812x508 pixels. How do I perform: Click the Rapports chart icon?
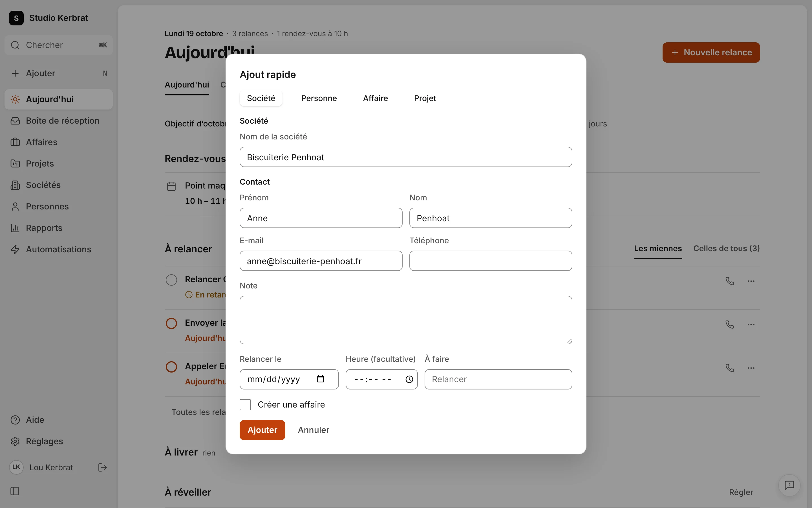coord(15,228)
